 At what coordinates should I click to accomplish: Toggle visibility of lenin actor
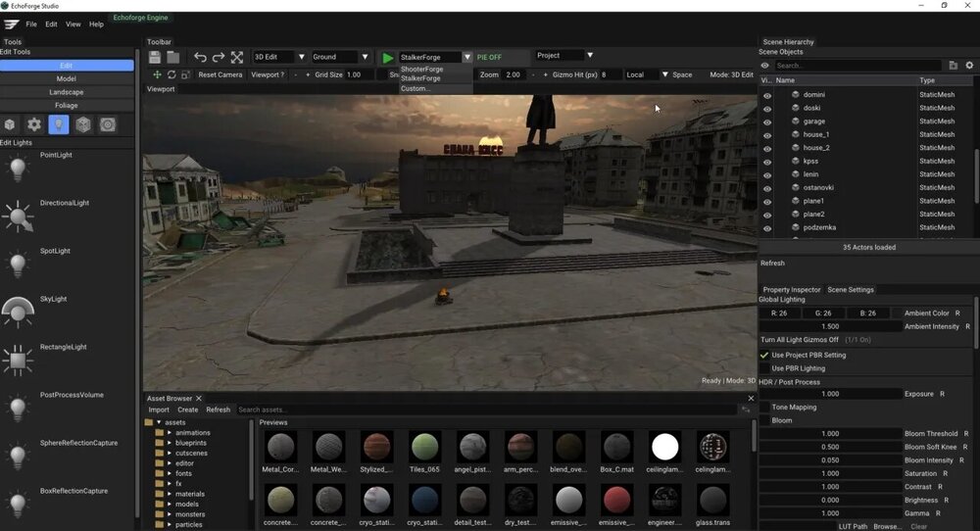pos(767,175)
